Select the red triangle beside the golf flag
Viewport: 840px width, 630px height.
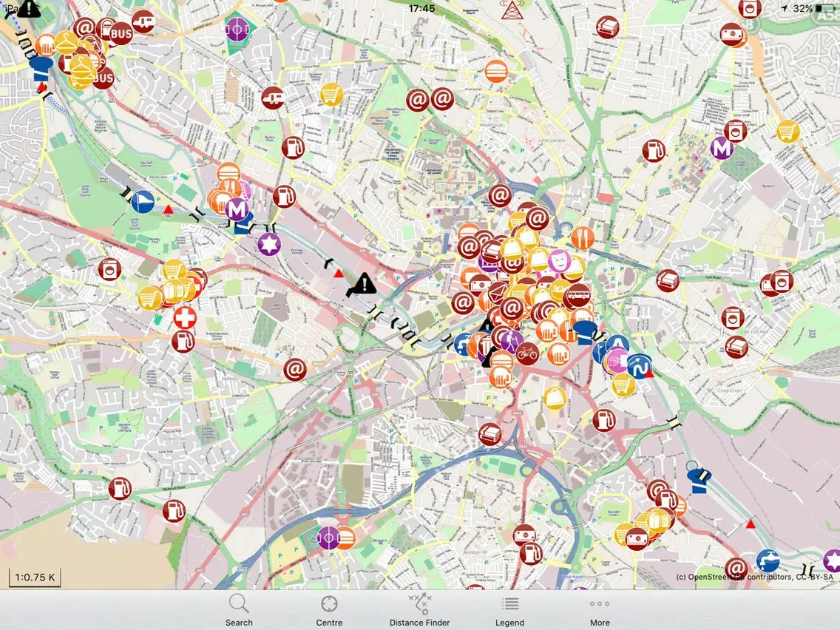(x=168, y=209)
